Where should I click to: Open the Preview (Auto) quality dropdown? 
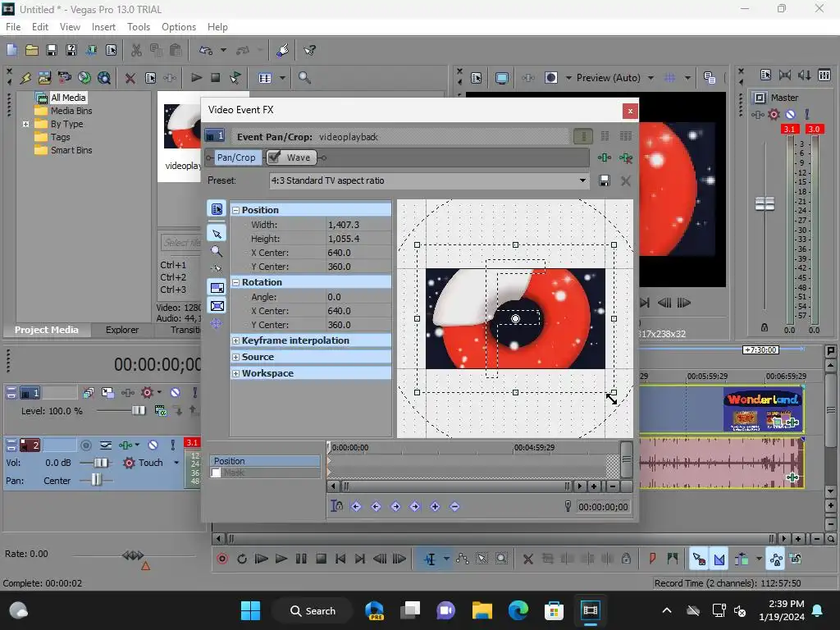[x=651, y=78]
